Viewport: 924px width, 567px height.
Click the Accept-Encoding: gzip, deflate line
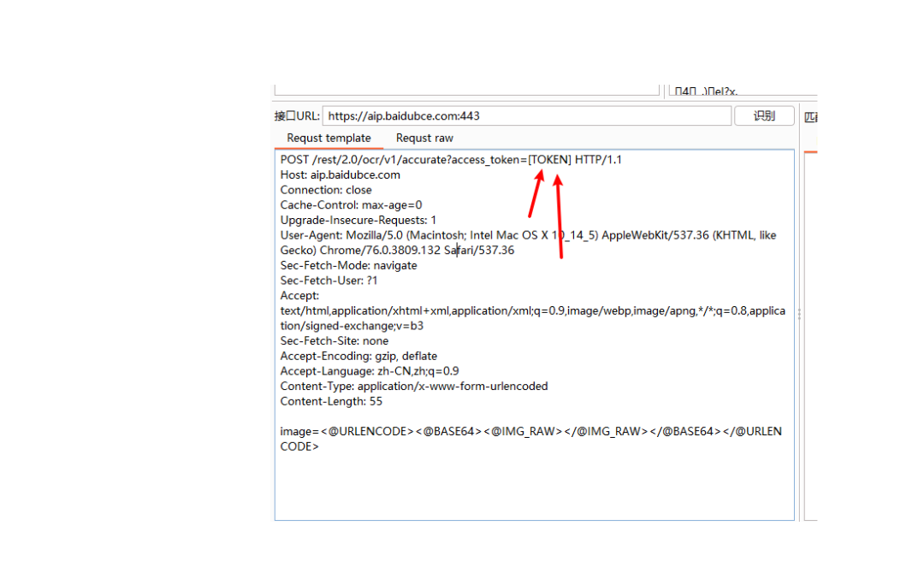(358, 355)
